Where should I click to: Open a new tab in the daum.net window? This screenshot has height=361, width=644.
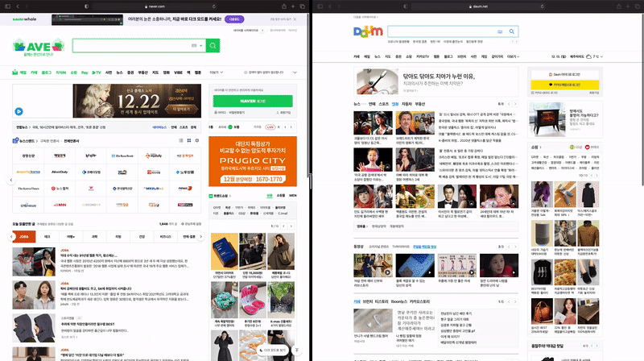tap(628, 6)
